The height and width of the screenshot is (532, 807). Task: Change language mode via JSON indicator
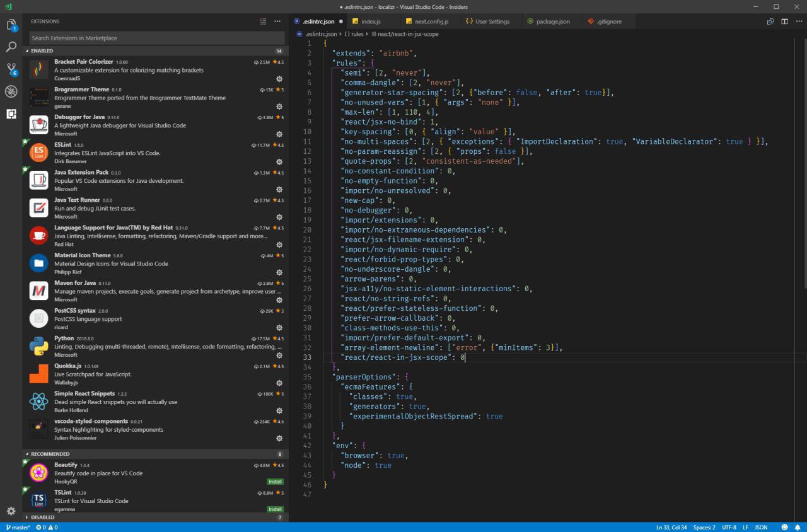[x=761, y=527]
